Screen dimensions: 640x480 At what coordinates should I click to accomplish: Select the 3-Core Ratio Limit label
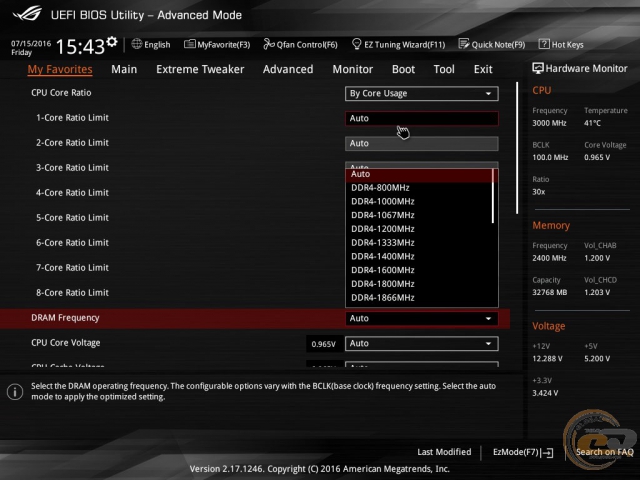coord(72,168)
